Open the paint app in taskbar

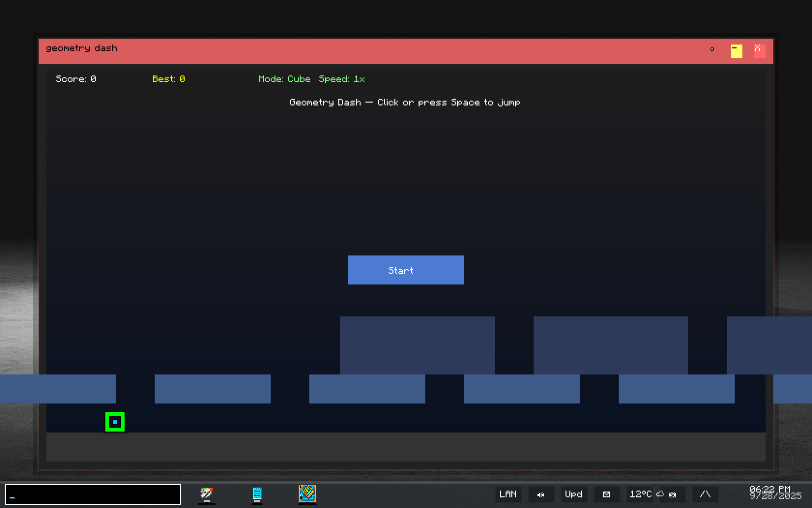(206, 494)
